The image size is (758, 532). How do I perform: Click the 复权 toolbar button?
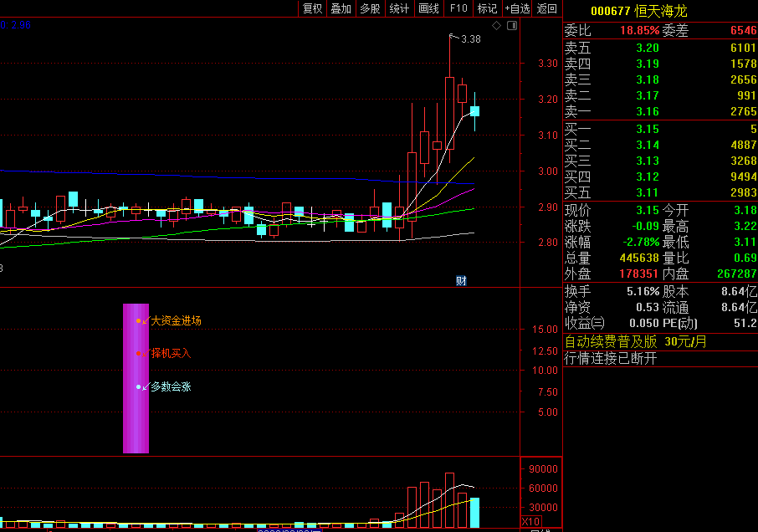(x=312, y=8)
